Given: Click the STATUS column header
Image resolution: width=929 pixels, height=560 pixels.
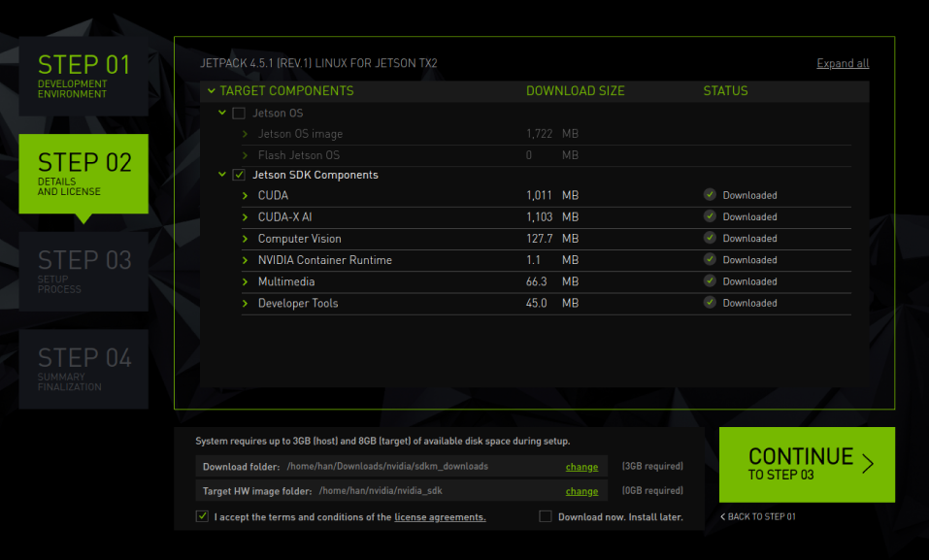Looking at the screenshot, I should 725,90.
